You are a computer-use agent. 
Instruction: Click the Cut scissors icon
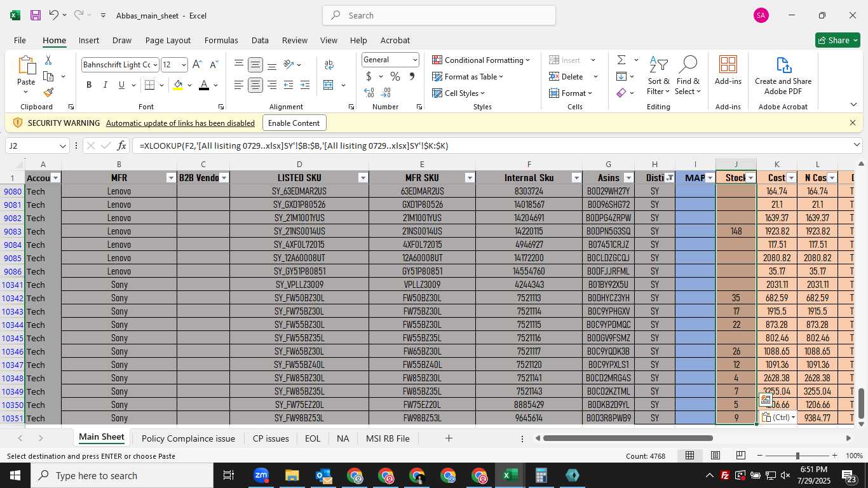48,60
